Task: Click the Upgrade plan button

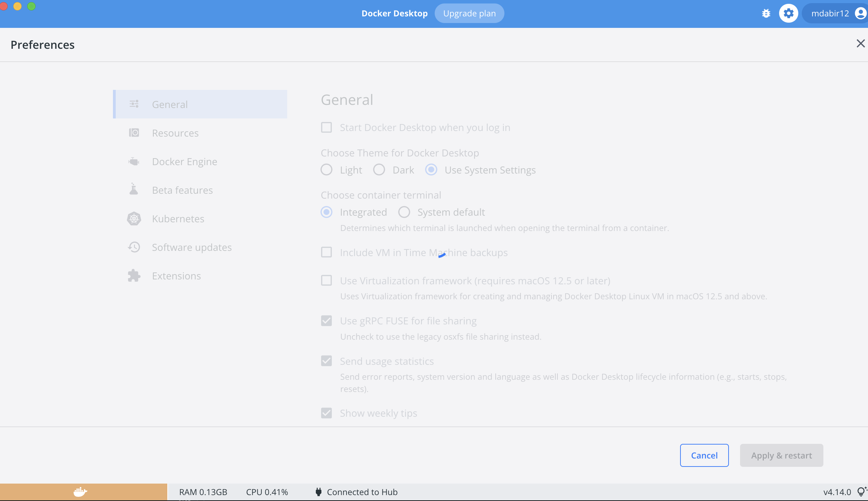Action: click(469, 13)
